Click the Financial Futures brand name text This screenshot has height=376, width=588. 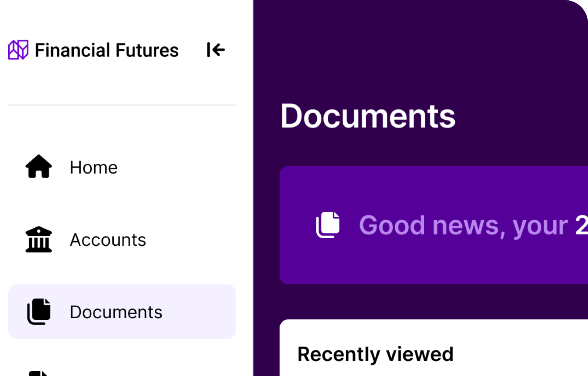point(107,50)
